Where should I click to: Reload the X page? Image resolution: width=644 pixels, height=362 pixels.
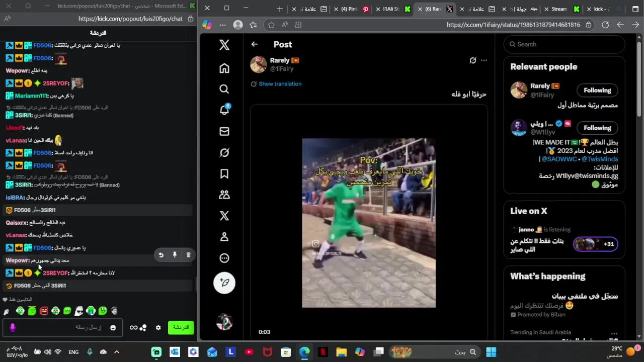[x=605, y=25]
